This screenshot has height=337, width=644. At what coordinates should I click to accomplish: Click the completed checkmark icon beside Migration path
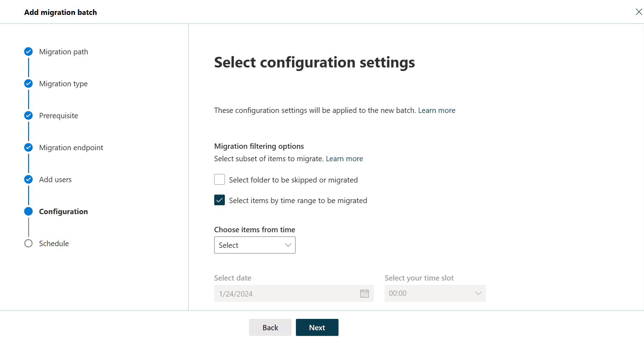28,51
